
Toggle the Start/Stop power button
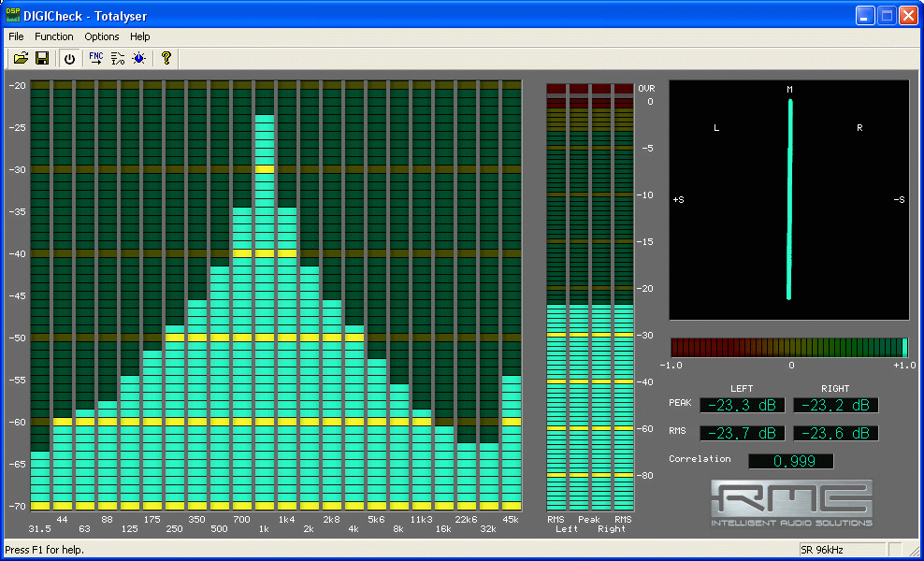click(x=69, y=58)
